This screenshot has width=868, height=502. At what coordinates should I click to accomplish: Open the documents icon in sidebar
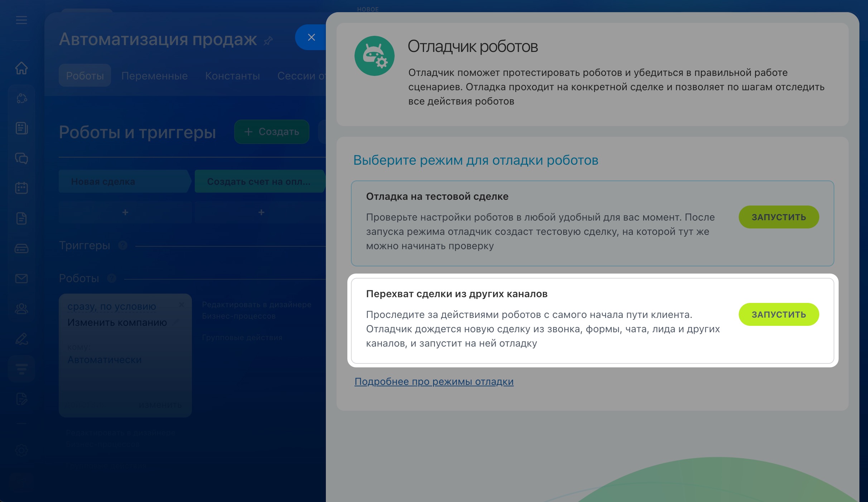[x=21, y=218]
